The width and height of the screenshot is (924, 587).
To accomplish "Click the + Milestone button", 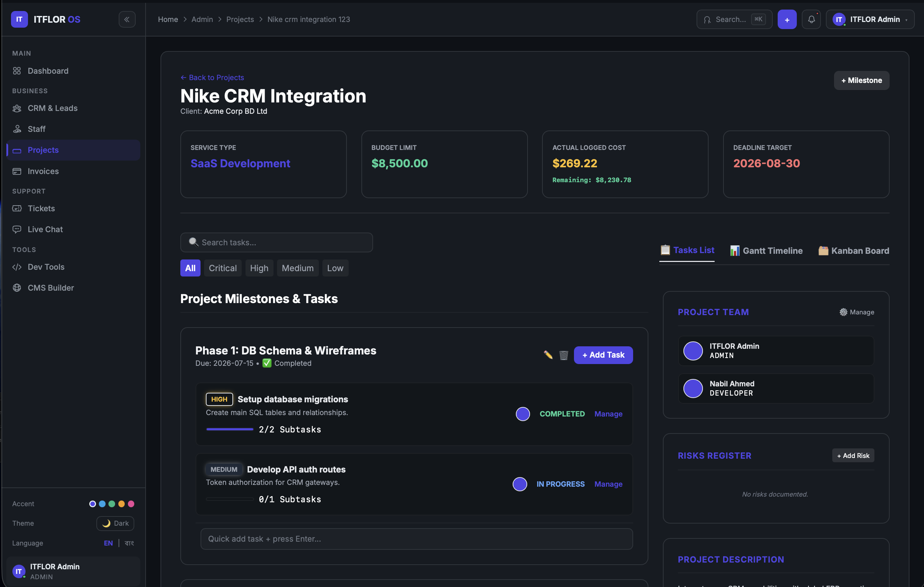I will pos(861,80).
